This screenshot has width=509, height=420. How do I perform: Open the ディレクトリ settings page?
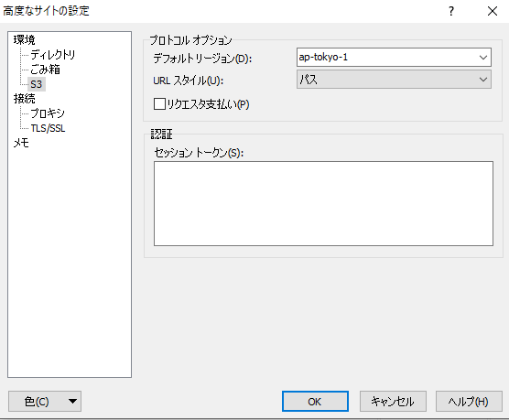tap(52, 55)
